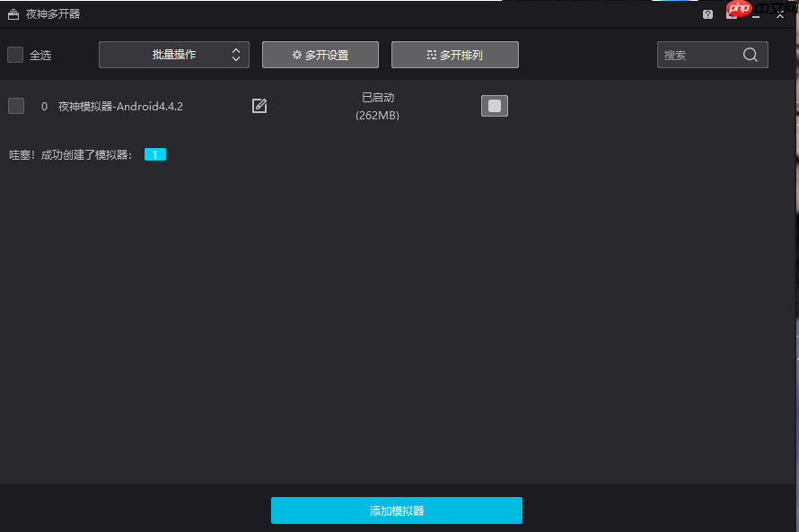Click the grid icon inside the 多开排列 button

tap(432, 55)
